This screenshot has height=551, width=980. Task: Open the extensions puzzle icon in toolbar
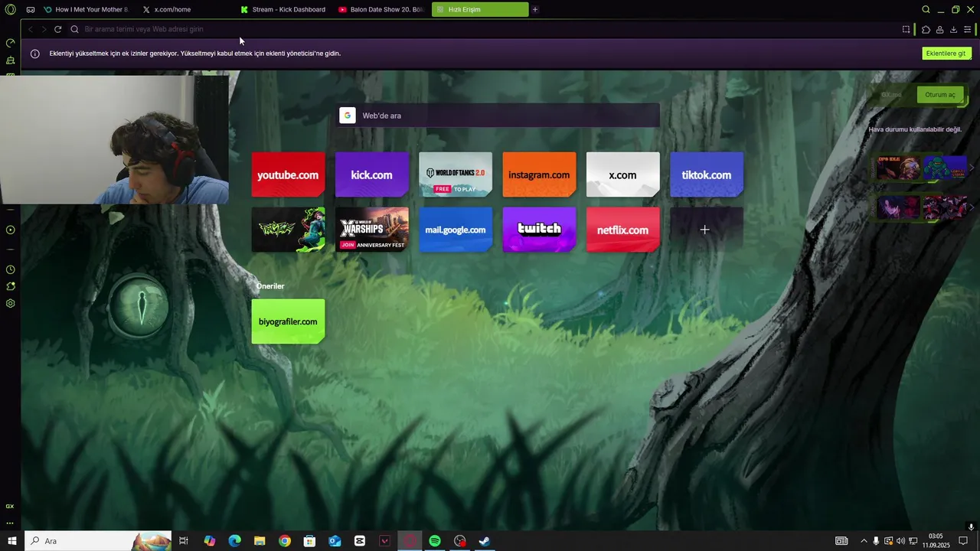tap(926, 29)
